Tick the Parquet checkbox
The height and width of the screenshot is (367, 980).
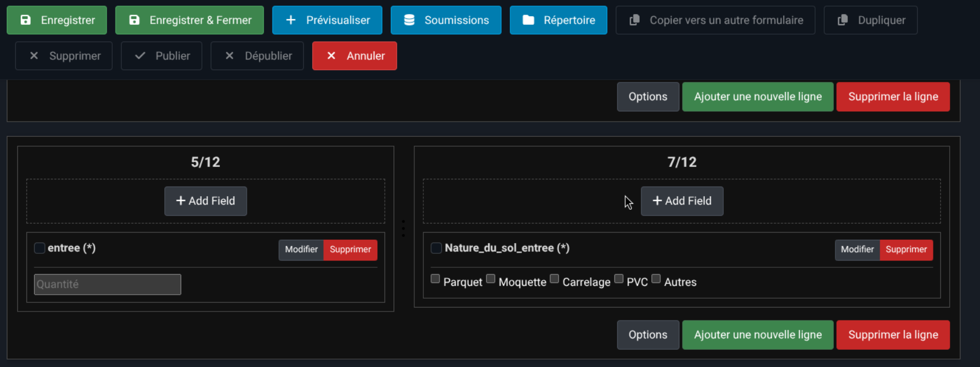[x=435, y=279]
